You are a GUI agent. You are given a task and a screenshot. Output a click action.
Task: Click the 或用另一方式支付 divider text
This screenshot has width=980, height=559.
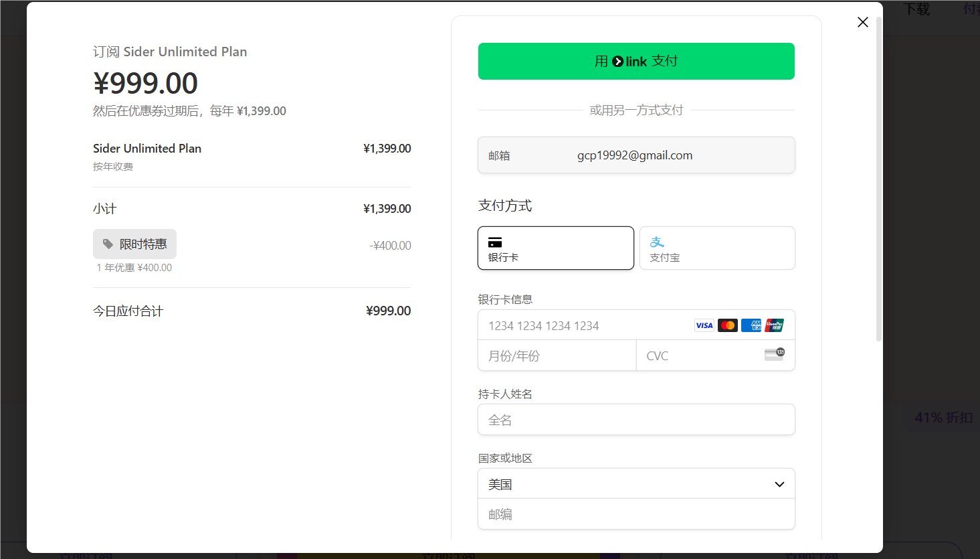click(x=636, y=110)
